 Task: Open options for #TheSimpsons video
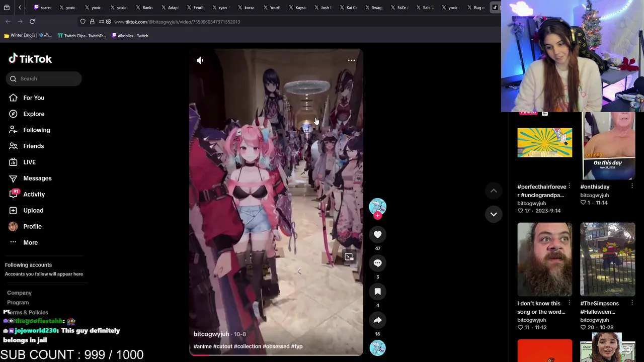pyautogui.click(x=632, y=303)
